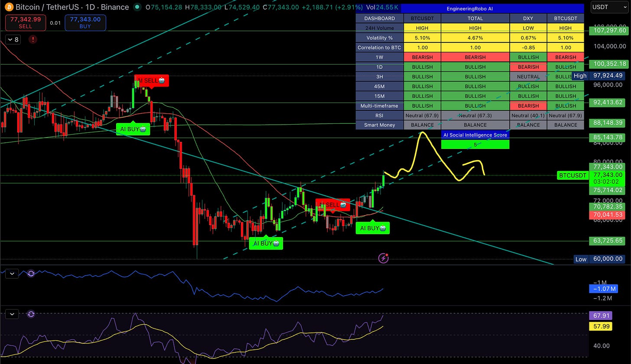Click the DXY column header
The image size is (631, 364).
pyautogui.click(x=528, y=18)
